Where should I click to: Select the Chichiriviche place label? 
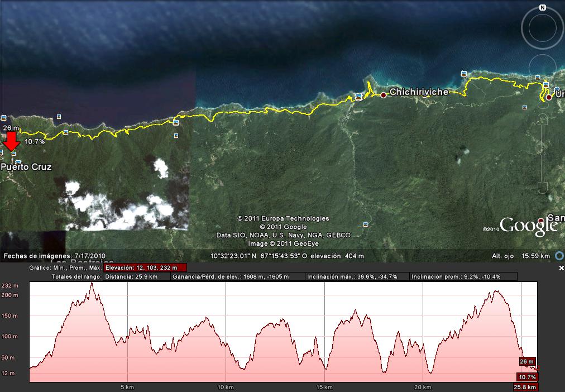(419, 92)
